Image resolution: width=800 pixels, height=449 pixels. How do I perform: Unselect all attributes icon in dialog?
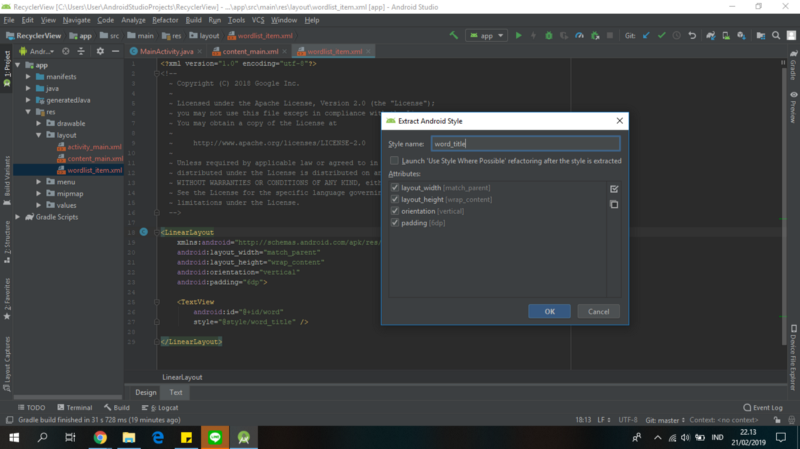614,204
